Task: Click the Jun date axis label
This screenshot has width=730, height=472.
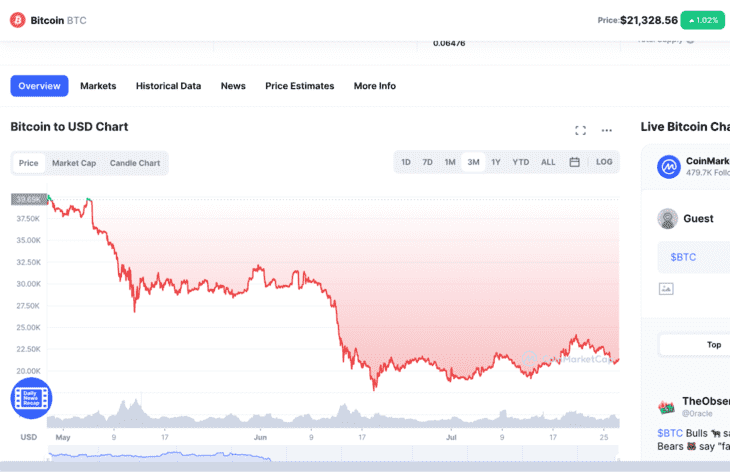Action: 260,438
